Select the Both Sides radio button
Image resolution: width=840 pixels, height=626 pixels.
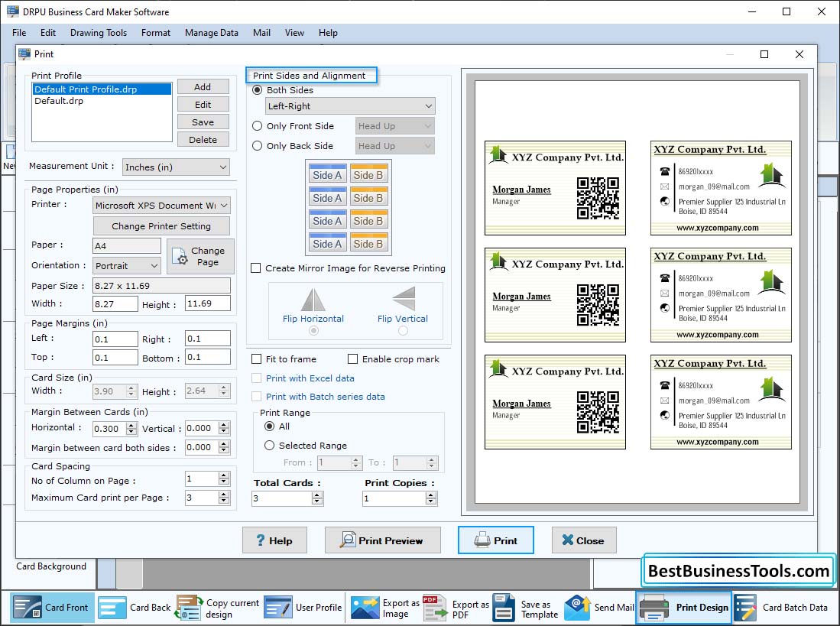click(257, 90)
